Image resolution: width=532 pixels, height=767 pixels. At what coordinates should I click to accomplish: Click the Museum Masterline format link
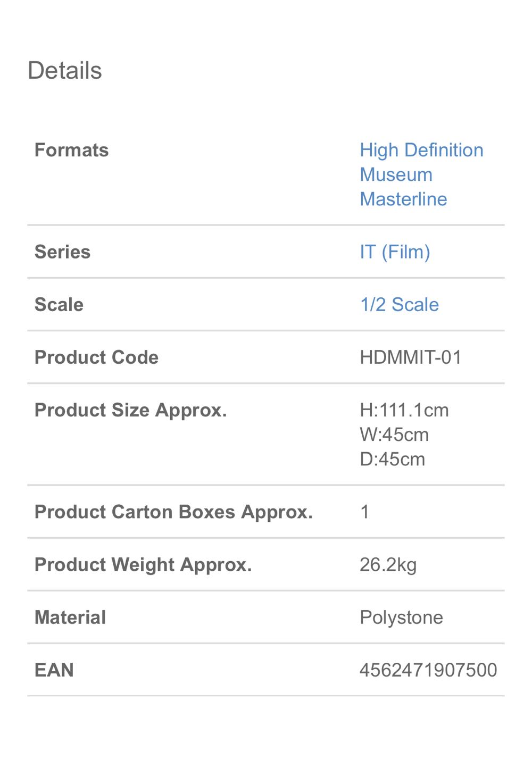pyautogui.click(x=403, y=187)
